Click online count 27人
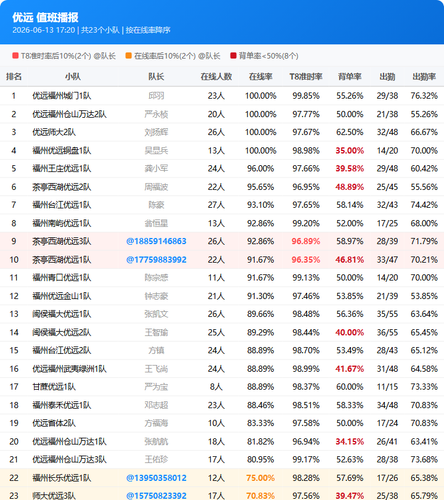Viewport: 444px width, 500px height. (216, 205)
